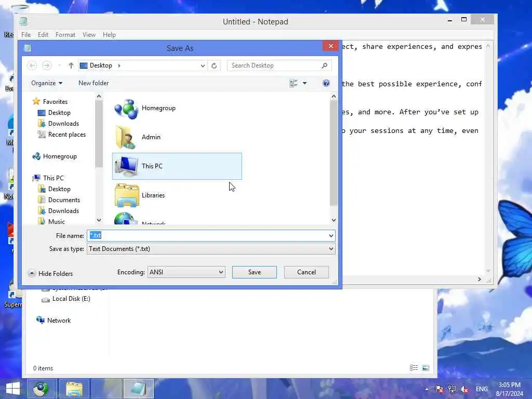Screen dimensions: 532x399
Task: Go up one folder level
Action: tap(71, 65)
